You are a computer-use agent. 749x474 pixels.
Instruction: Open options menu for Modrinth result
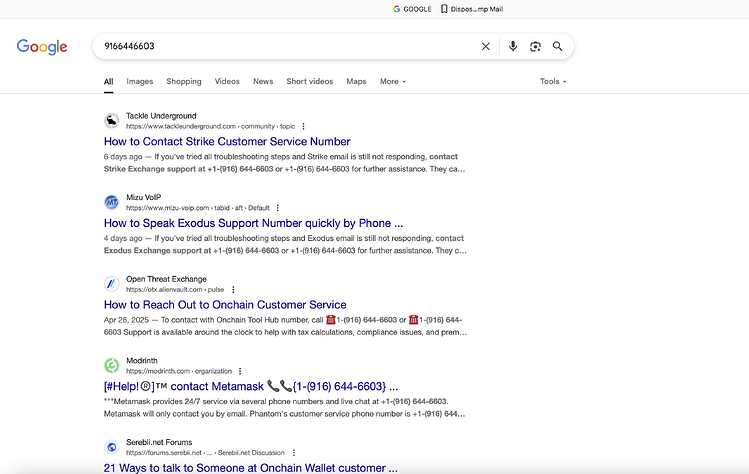click(x=240, y=371)
